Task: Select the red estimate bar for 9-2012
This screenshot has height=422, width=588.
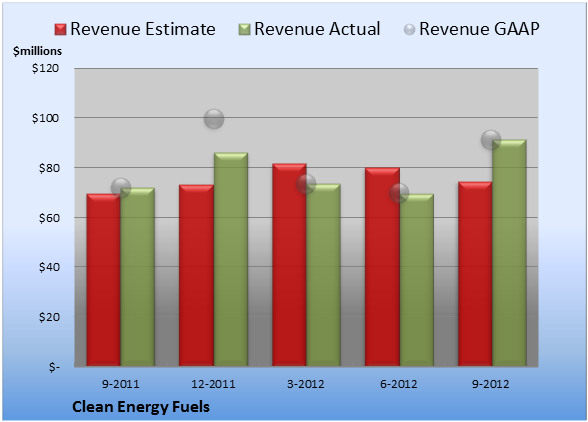Action: [475, 274]
